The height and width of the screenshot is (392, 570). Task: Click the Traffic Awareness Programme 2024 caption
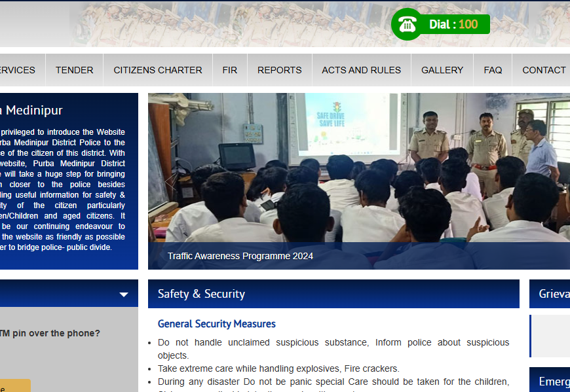[240, 256]
